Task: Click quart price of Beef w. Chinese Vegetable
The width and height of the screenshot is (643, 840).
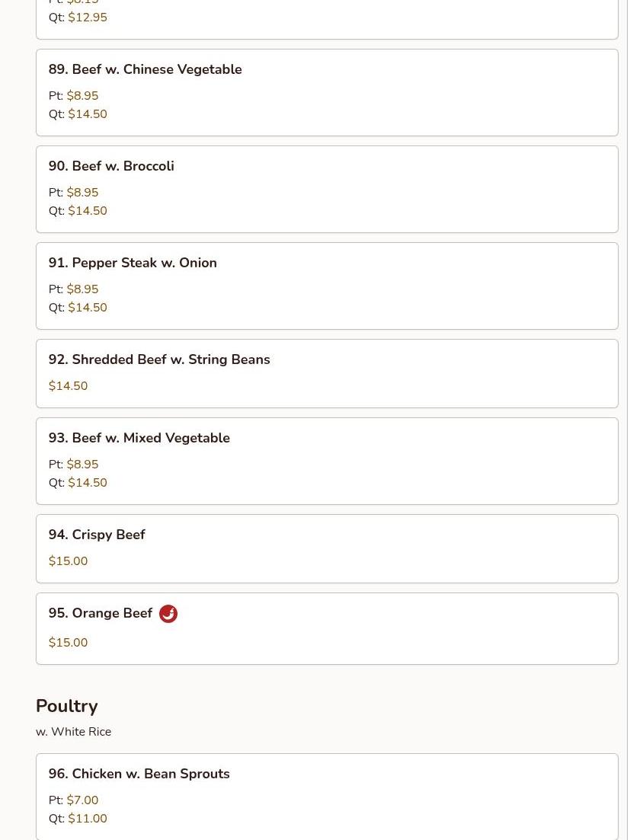Action: click(x=88, y=114)
